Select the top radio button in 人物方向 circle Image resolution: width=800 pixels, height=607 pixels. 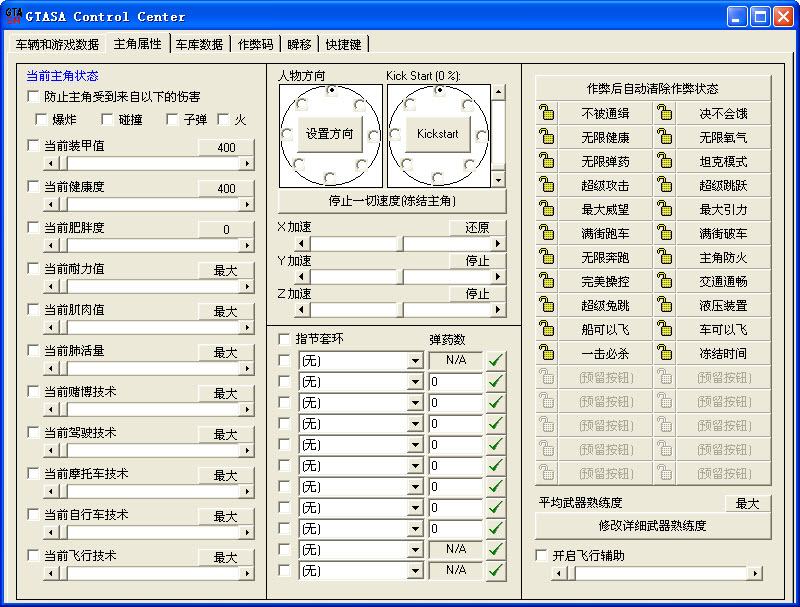331,90
